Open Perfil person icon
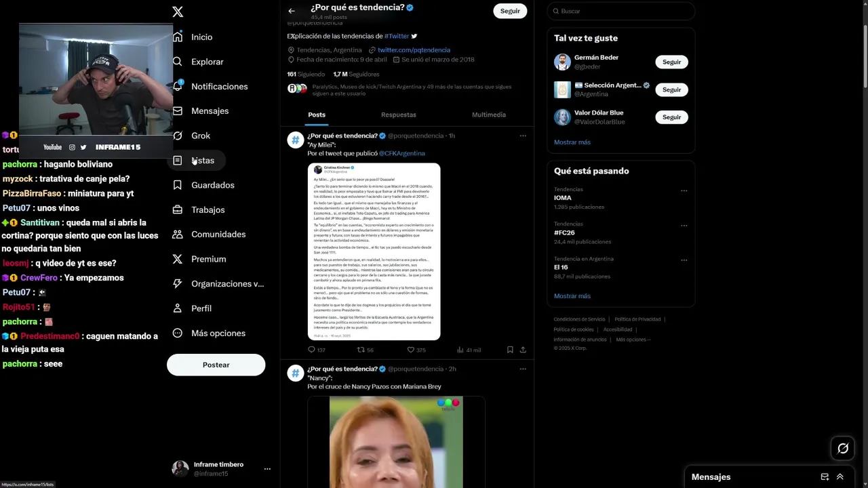Image resolution: width=868 pixels, height=488 pixels. point(178,308)
